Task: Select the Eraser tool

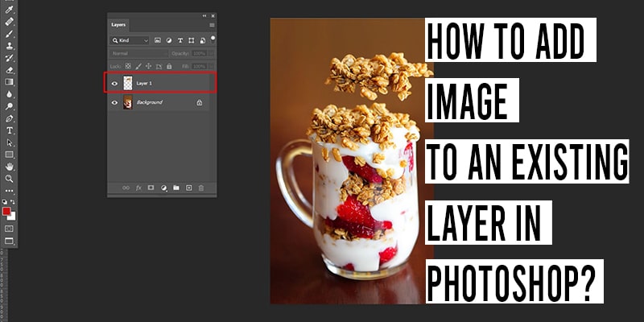Action: pos(10,70)
